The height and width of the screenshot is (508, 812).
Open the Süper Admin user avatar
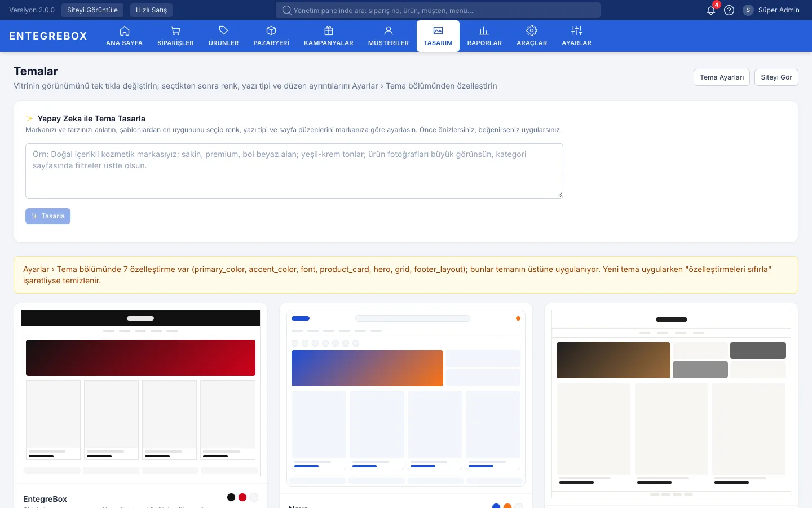(x=748, y=10)
